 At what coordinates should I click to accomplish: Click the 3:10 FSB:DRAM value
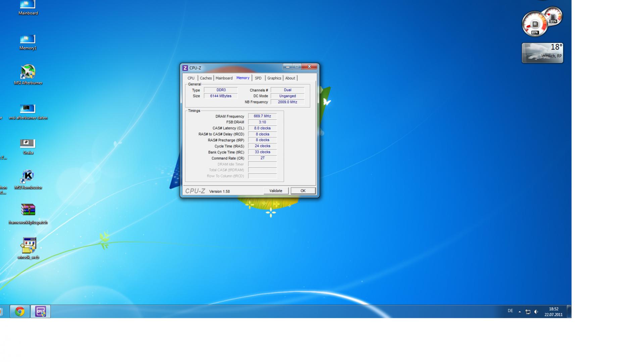tap(262, 122)
